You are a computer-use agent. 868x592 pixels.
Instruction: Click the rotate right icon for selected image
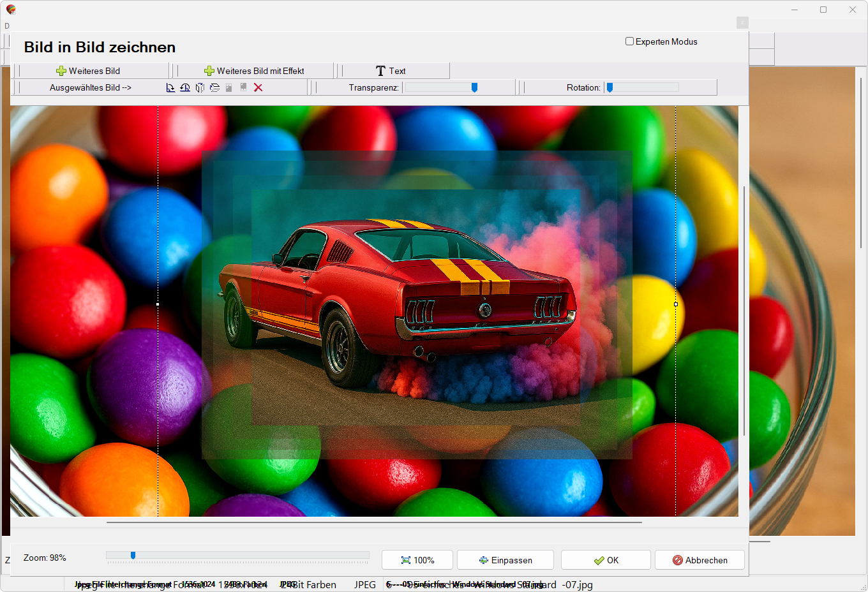[x=170, y=87]
